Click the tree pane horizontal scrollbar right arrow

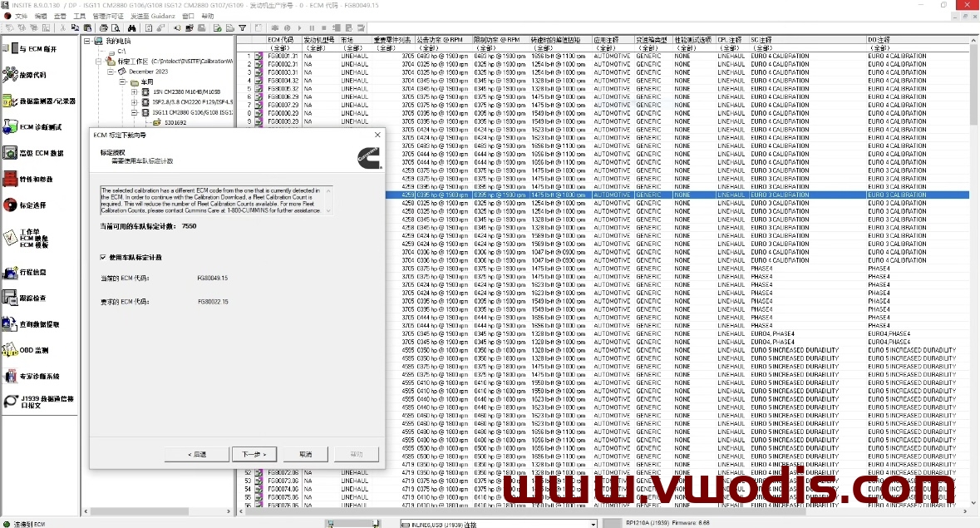tap(228, 511)
